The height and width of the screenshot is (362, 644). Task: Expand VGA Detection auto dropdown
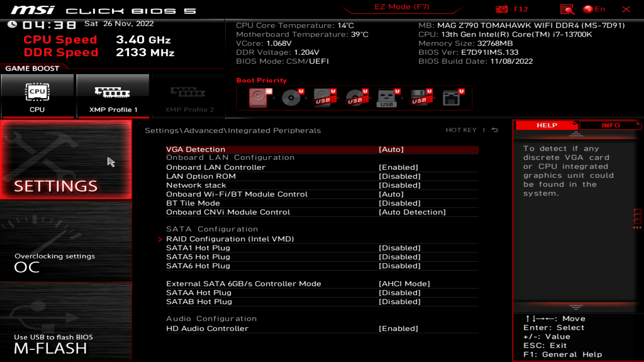(391, 149)
